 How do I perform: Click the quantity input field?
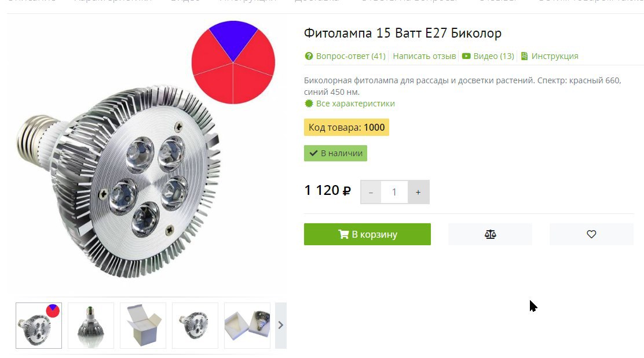394,192
